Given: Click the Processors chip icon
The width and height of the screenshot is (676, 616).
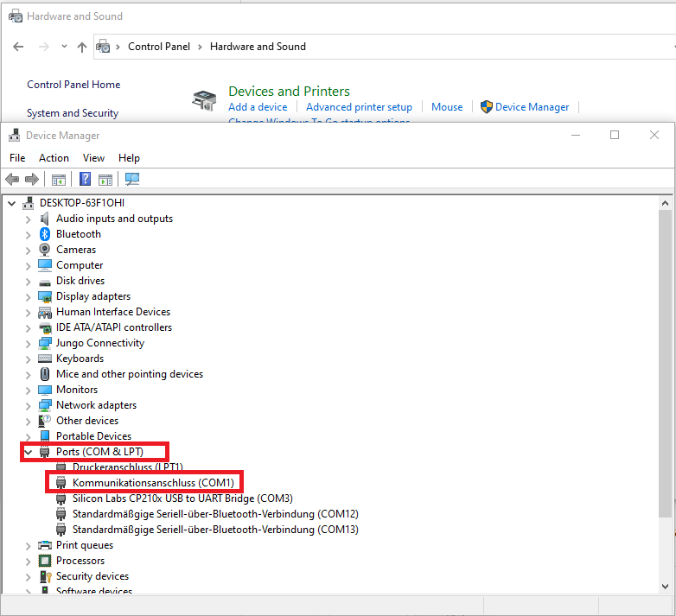Looking at the screenshot, I should (x=45, y=561).
